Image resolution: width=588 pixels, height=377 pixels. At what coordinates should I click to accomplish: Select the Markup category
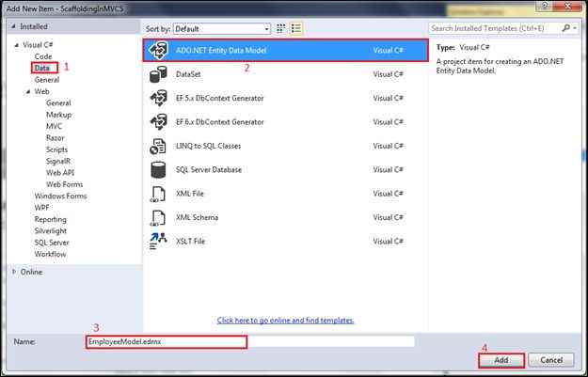click(59, 115)
